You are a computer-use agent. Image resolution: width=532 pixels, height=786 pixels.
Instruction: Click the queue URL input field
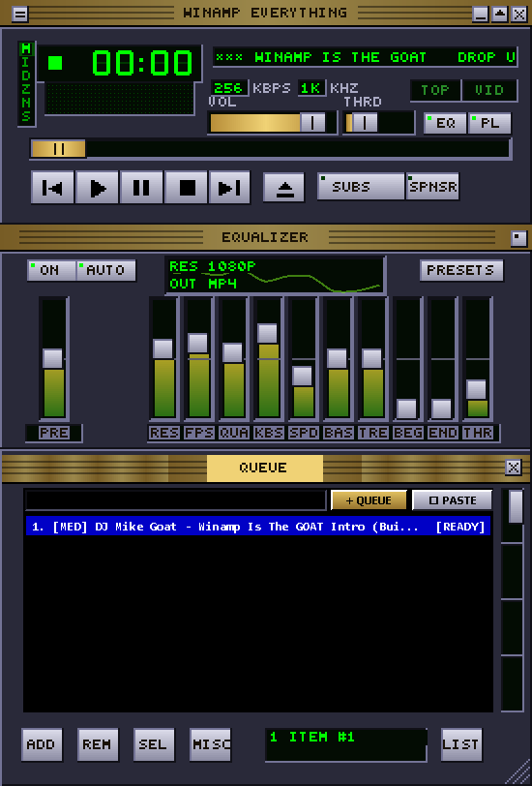[176, 500]
